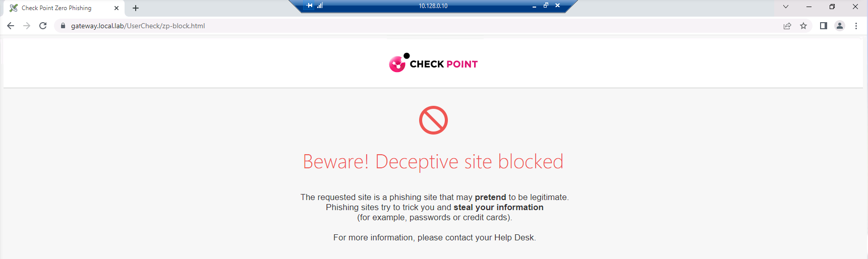Close the Check Point Zero Phishing tab
The height and width of the screenshot is (259, 868).
pos(117,8)
